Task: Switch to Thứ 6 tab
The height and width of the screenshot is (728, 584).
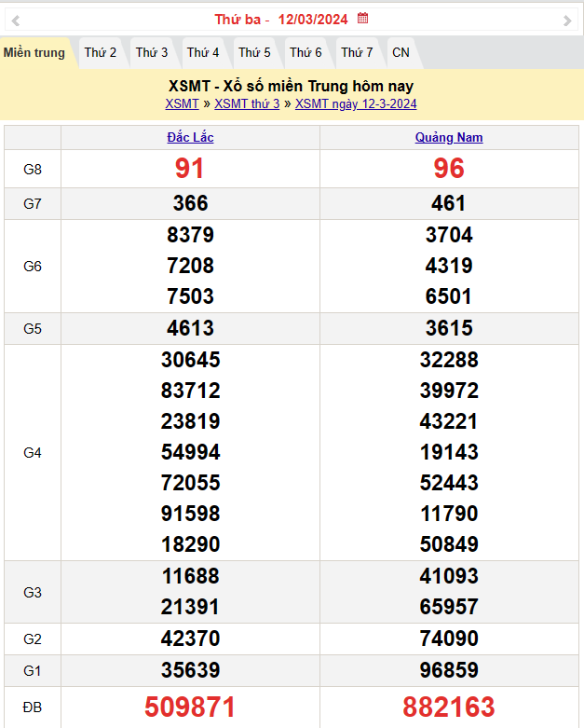Action: (x=306, y=53)
